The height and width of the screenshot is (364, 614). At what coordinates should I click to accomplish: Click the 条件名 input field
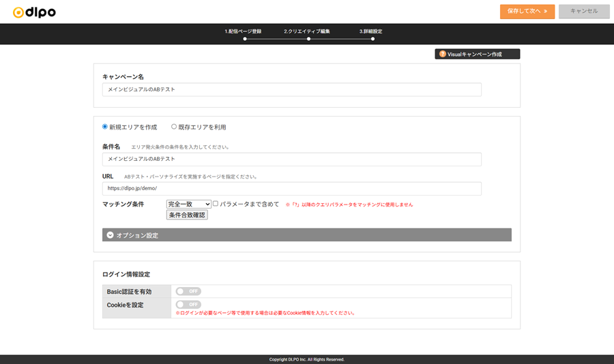click(x=292, y=160)
